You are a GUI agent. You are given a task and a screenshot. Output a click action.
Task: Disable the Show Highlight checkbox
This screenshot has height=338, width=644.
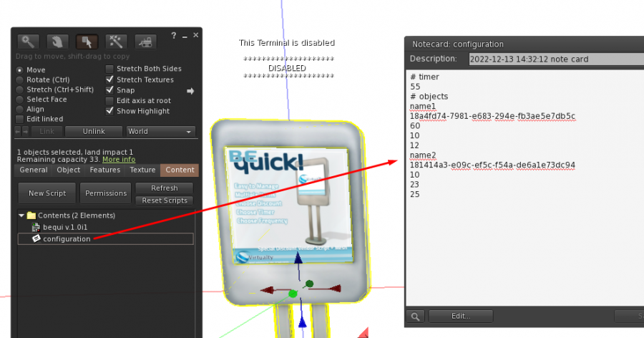click(109, 111)
